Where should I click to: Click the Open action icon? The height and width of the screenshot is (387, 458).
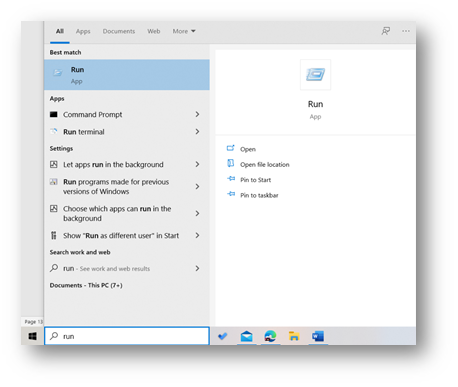(x=231, y=148)
